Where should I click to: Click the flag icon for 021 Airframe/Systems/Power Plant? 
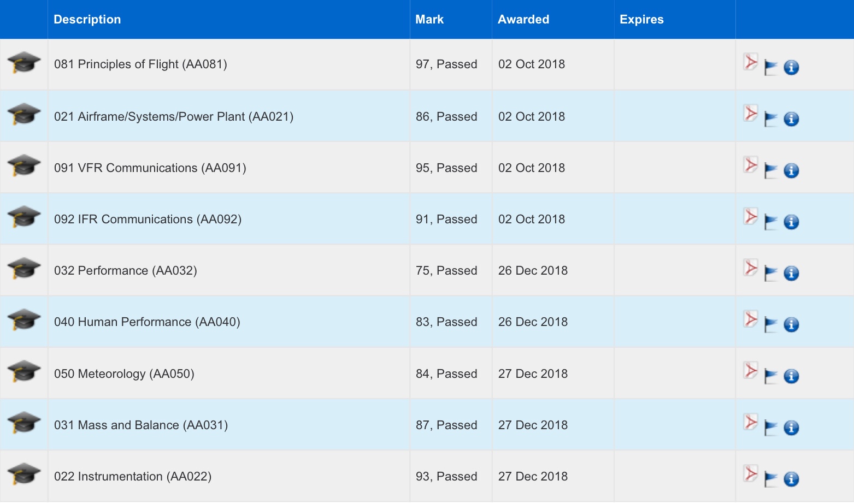click(x=770, y=119)
